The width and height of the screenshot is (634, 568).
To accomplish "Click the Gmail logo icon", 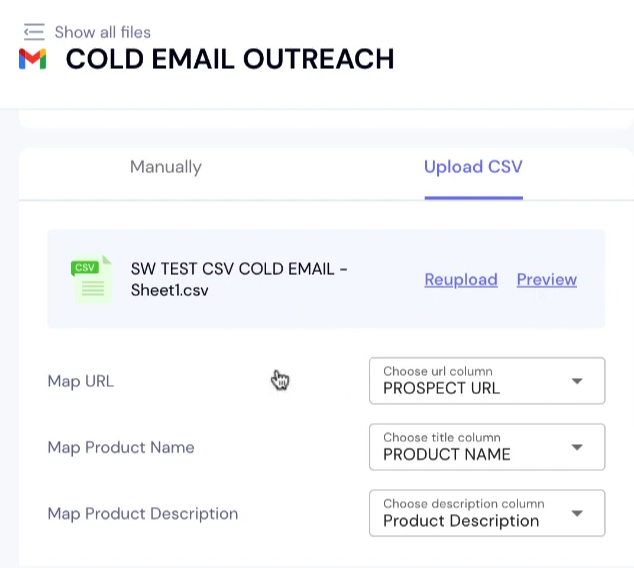I will 33,59.
